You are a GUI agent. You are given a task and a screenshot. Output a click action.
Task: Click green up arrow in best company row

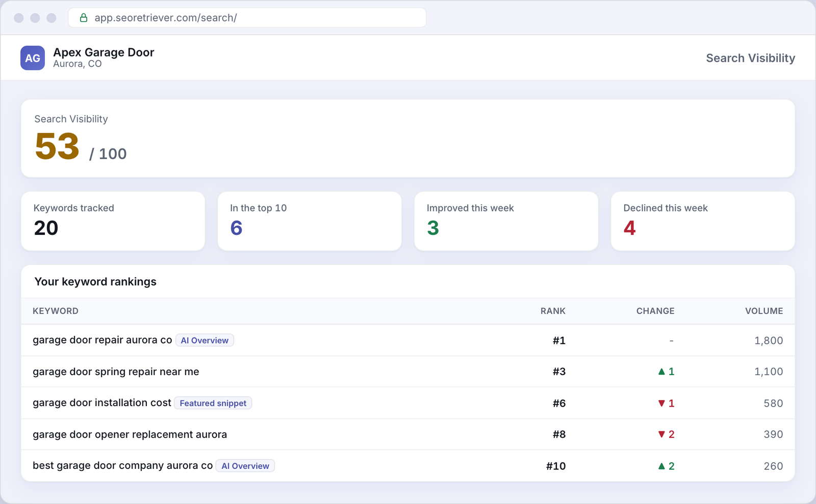pyautogui.click(x=661, y=466)
